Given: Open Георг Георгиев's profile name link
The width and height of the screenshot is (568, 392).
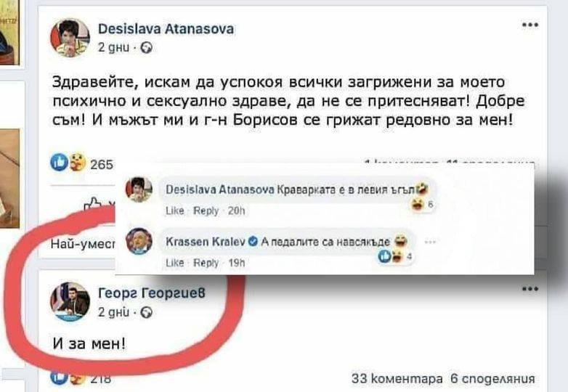Looking at the screenshot, I should click(x=151, y=293).
